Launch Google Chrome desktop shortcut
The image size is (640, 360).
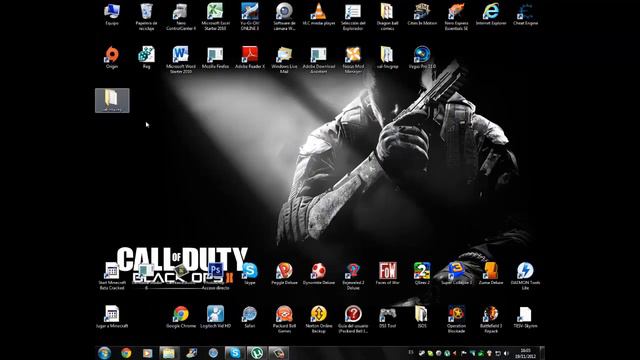[181, 317]
